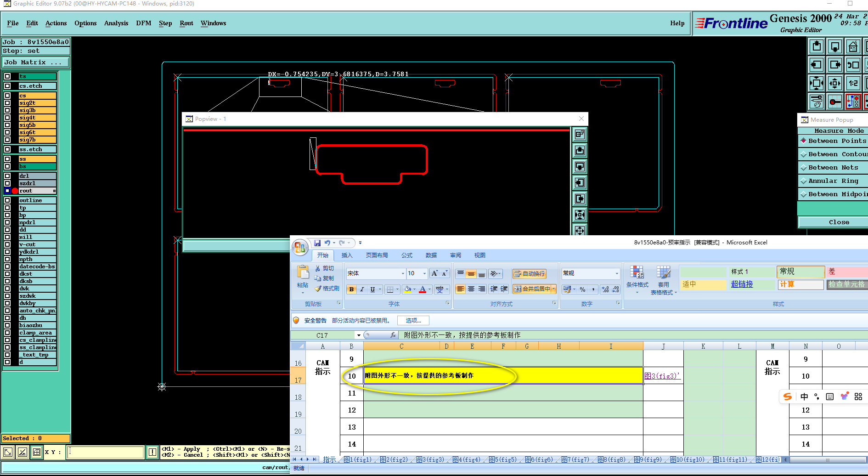
Task: Click the X Y coordinate input field
Action: [x=106, y=452]
